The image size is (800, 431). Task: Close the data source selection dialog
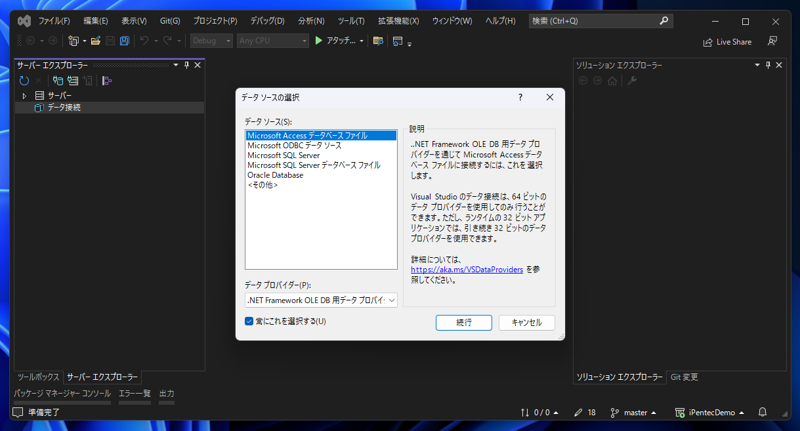click(x=549, y=97)
